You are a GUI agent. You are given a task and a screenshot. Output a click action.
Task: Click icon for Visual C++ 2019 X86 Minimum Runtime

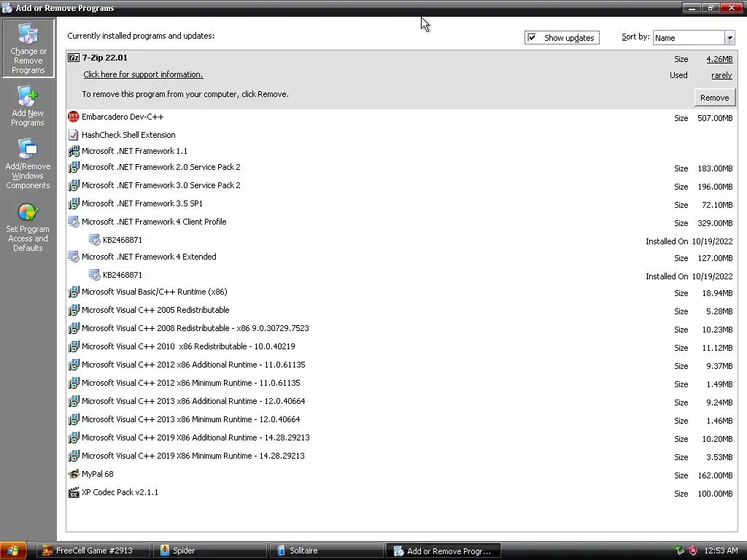(x=74, y=456)
